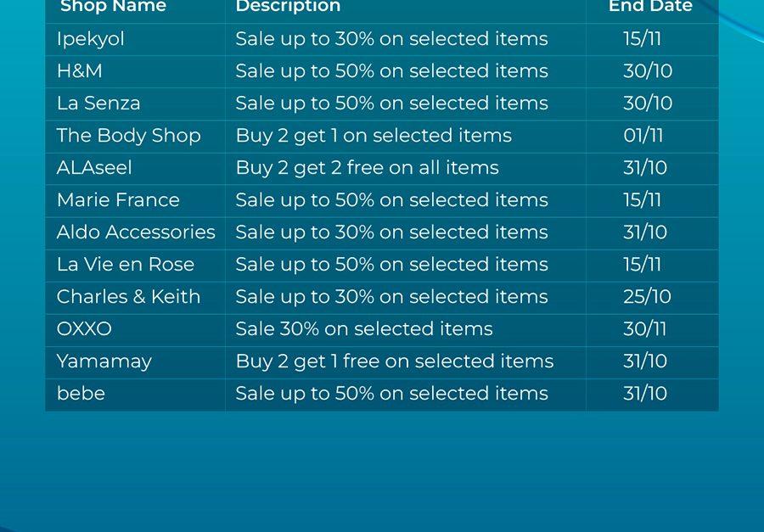Click the Buy 2 get 2 free offer

coord(368,169)
